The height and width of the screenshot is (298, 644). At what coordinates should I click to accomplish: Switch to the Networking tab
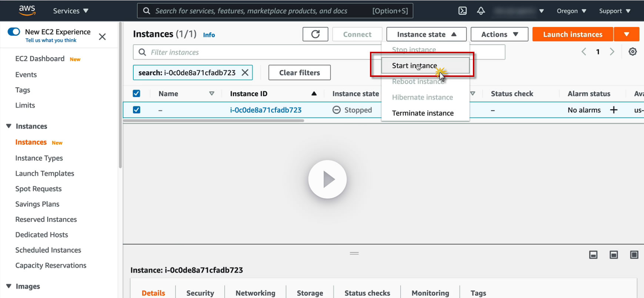pos(255,293)
